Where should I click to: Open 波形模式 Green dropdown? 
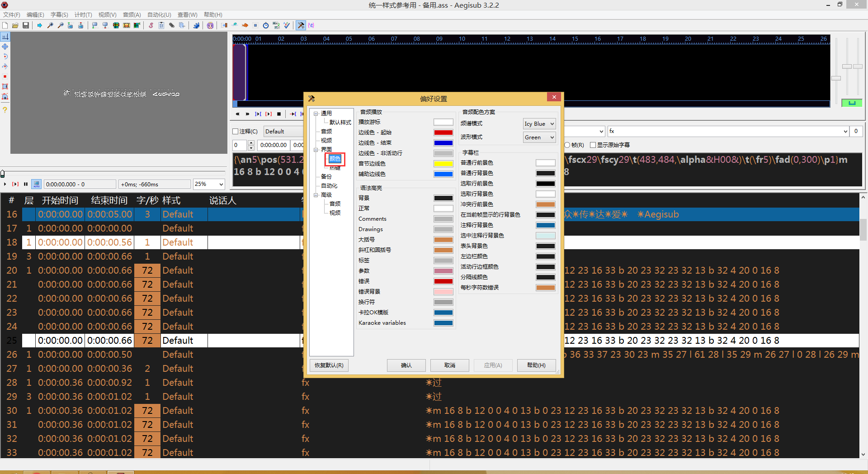click(x=539, y=137)
